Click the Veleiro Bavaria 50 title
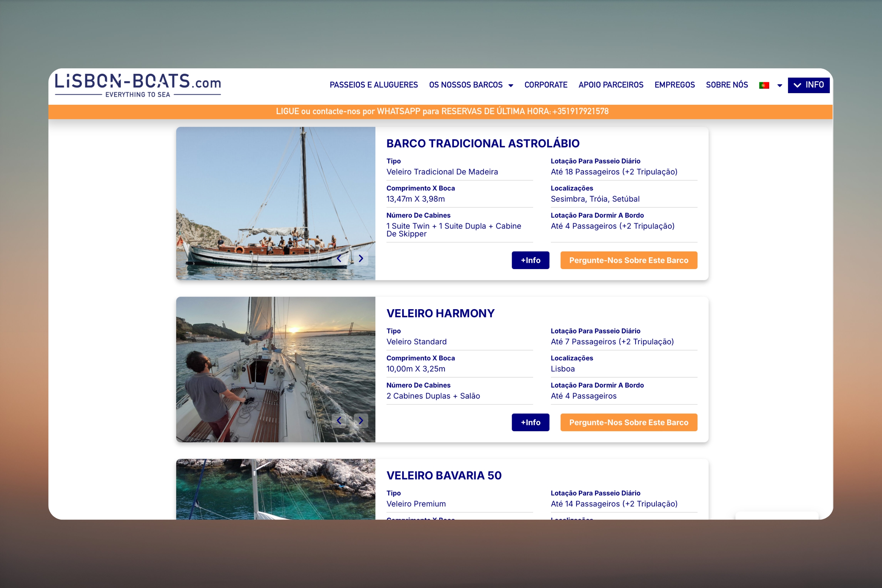Image resolution: width=882 pixels, height=588 pixels. (x=444, y=475)
